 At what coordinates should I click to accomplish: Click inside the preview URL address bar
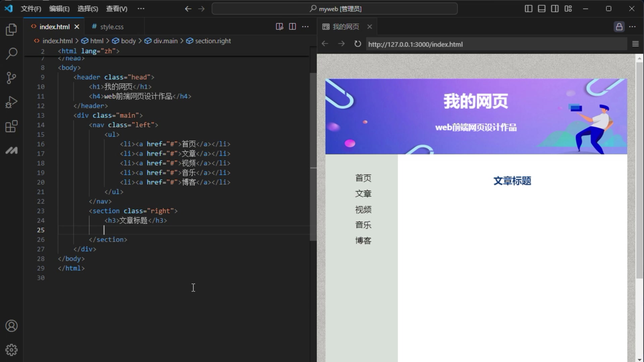tap(470, 44)
